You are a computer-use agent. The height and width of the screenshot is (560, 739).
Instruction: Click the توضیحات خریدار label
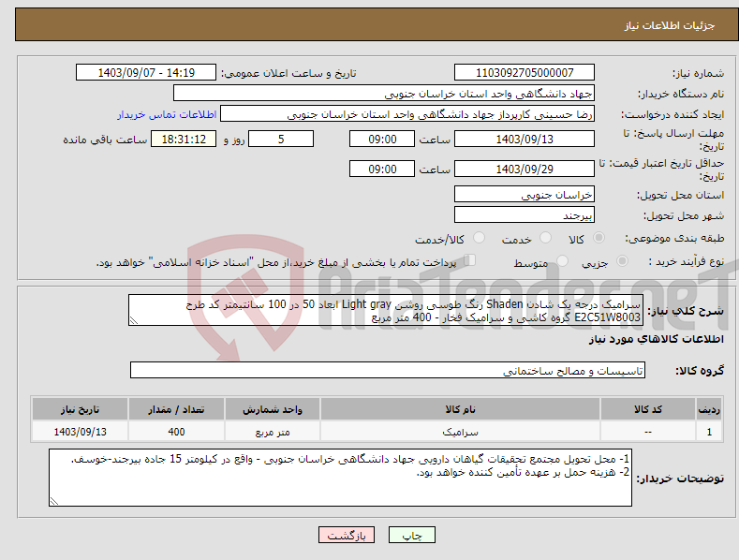pyautogui.click(x=680, y=479)
